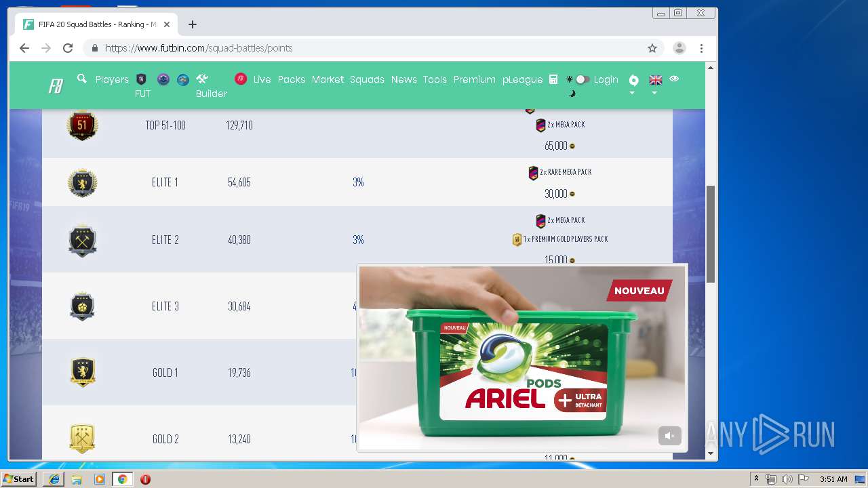
Task: Bookmark this page with the star
Action: (x=652, y=48)
